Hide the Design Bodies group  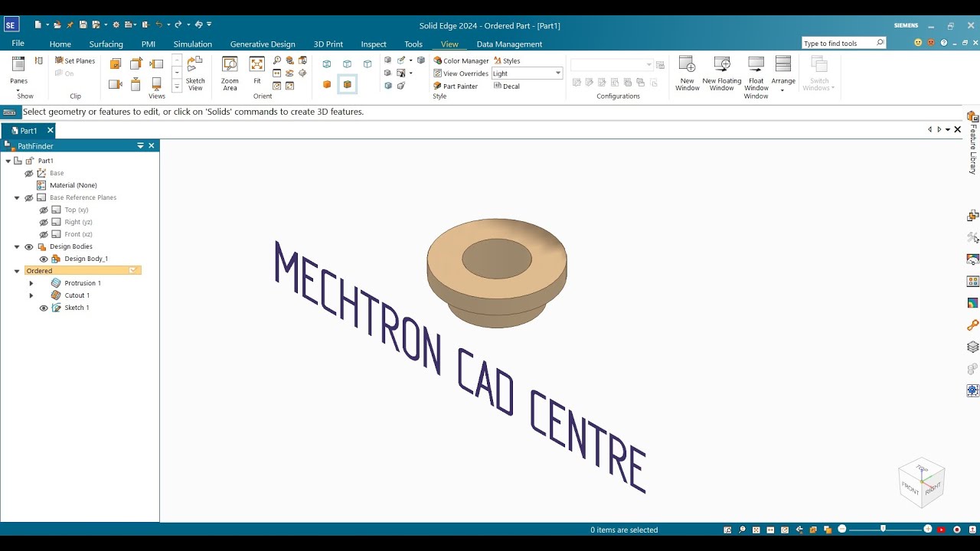pos(29,246)
